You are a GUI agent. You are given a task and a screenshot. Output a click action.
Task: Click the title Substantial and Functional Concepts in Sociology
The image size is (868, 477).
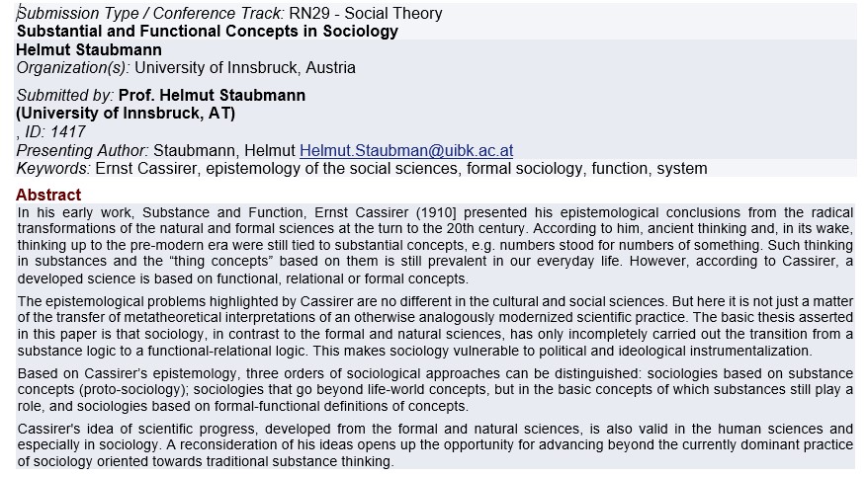click(x=207, y=31)
